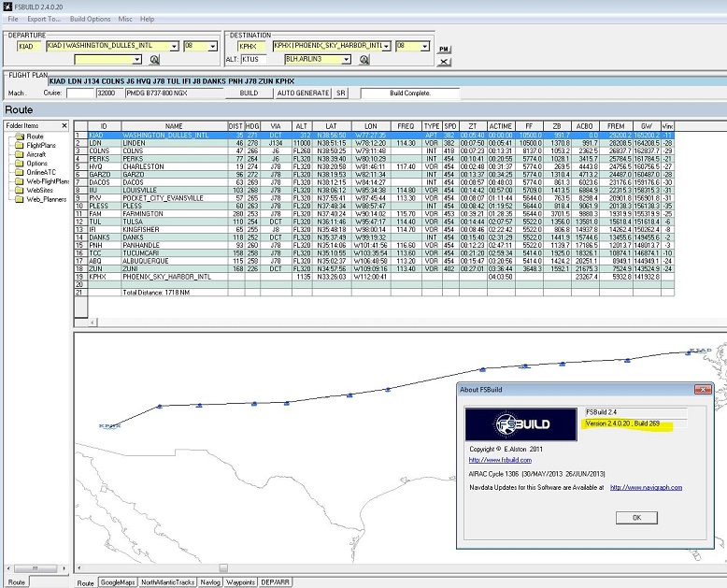
Task: Select the LOUISVILLE waypoint row
Action: click(x=374, y=190)
